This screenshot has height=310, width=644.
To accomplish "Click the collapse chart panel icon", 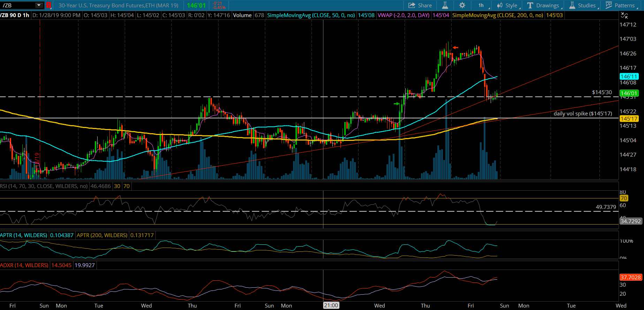I will 624,15.
